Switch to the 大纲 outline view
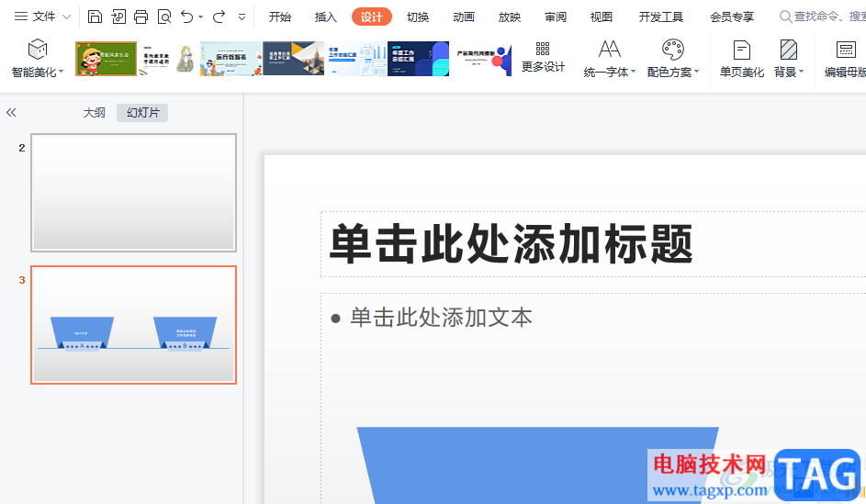The width and height of the screenshot is (866, 504). tap(94, 113)
